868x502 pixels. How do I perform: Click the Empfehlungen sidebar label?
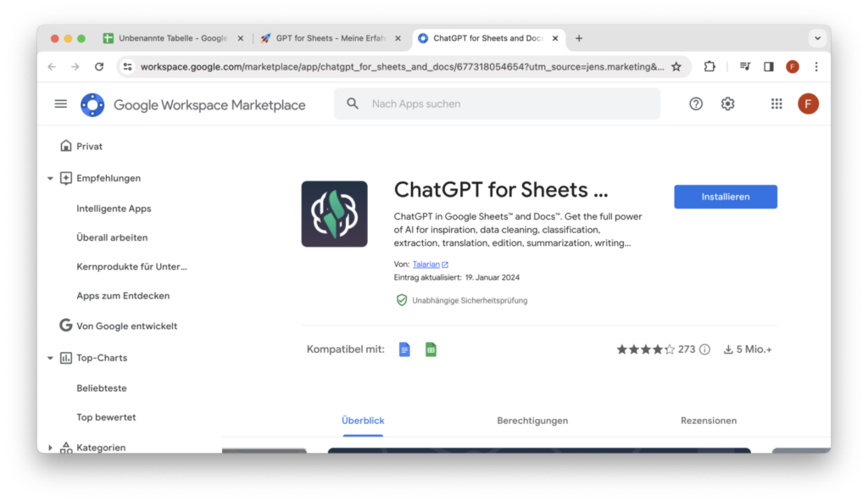point(108,178)
